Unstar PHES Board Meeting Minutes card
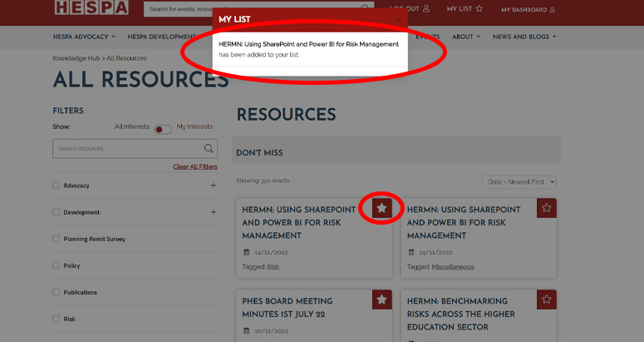The height and width of the screenshot is (342, 644). click(382, 300)
